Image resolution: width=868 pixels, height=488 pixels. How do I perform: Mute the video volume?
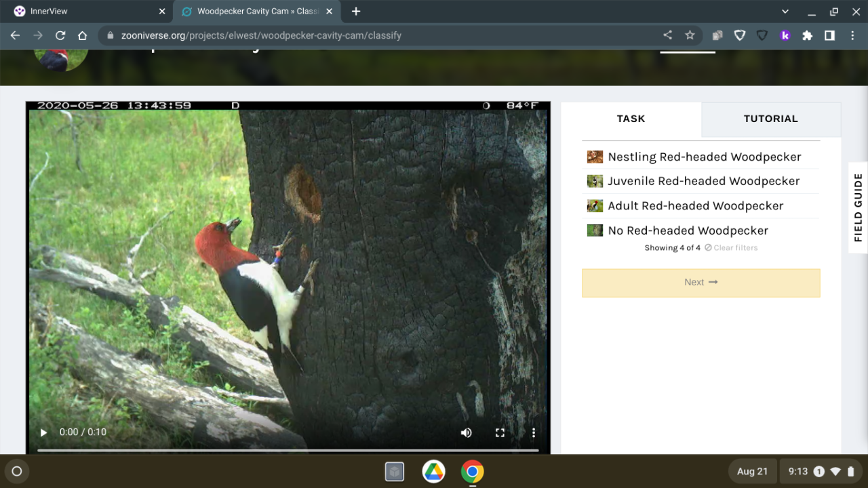tap(467, 432)
